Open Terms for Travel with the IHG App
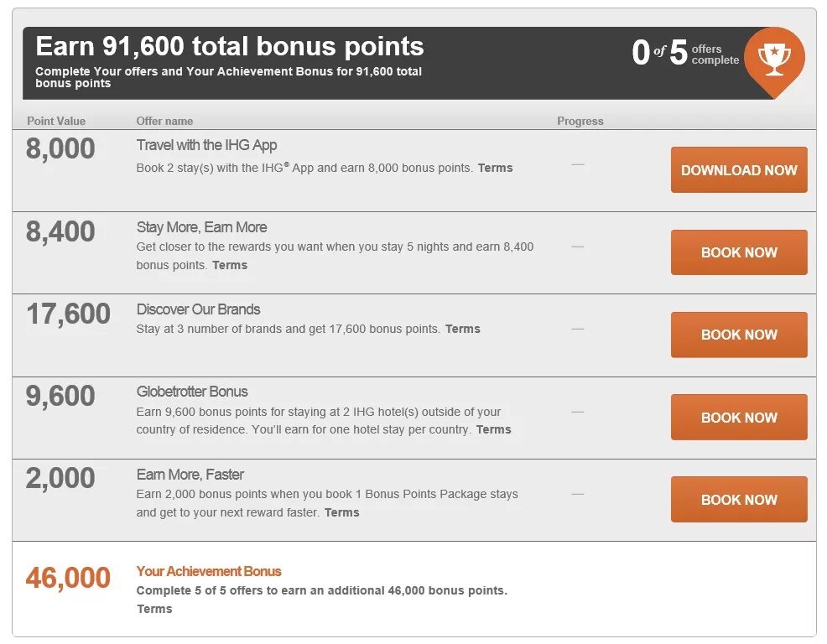 [x=495, y=168]
